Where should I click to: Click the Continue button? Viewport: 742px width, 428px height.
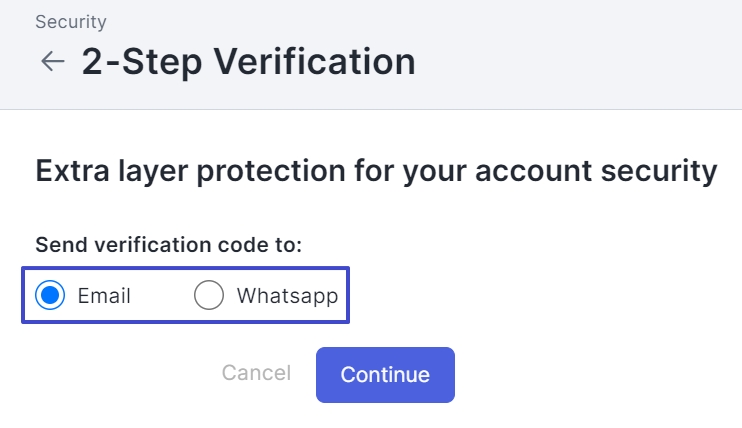click(385, 375)
